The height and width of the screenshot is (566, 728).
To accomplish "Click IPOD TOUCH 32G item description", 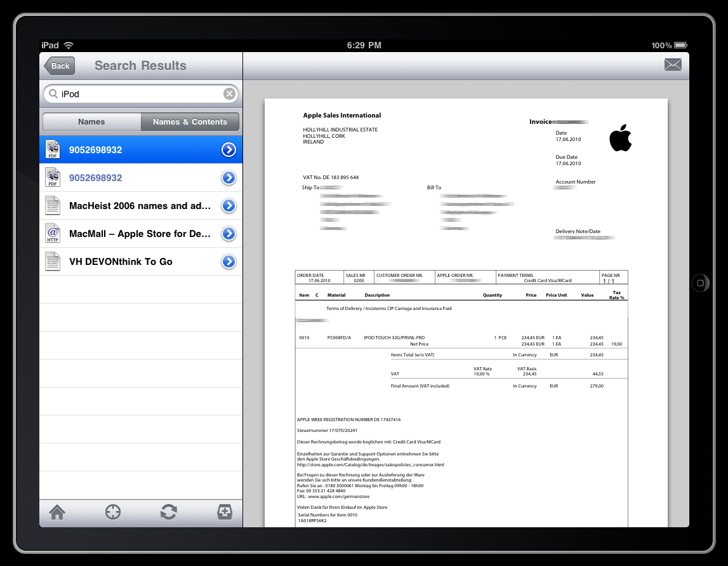I will (x=394, y=338).
